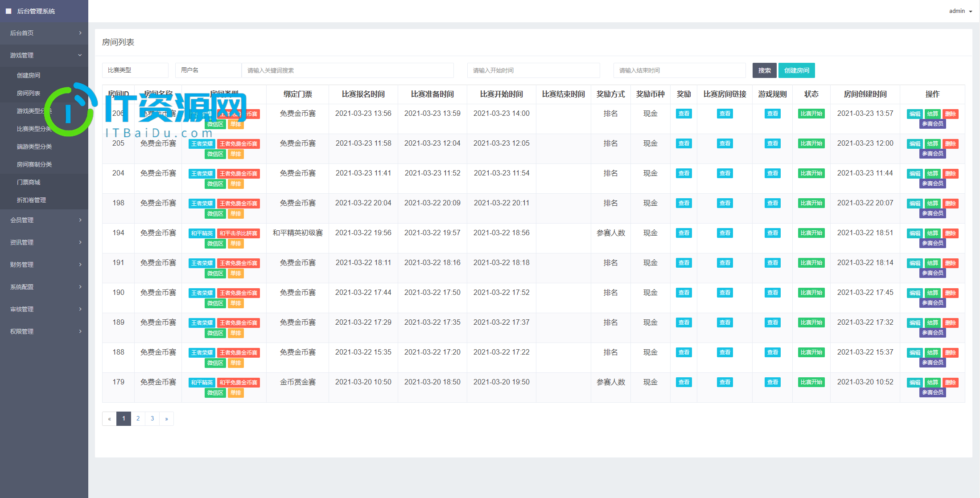This screenshot has height=498, width=980.
Task: Click the 房间列表 page title
Action: tap(118, 42)
